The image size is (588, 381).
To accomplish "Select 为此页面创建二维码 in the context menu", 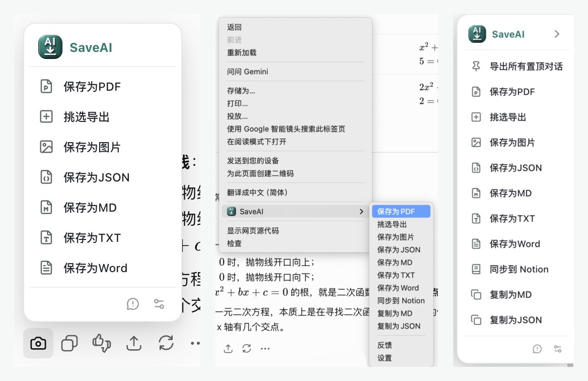I will [260, 173].
